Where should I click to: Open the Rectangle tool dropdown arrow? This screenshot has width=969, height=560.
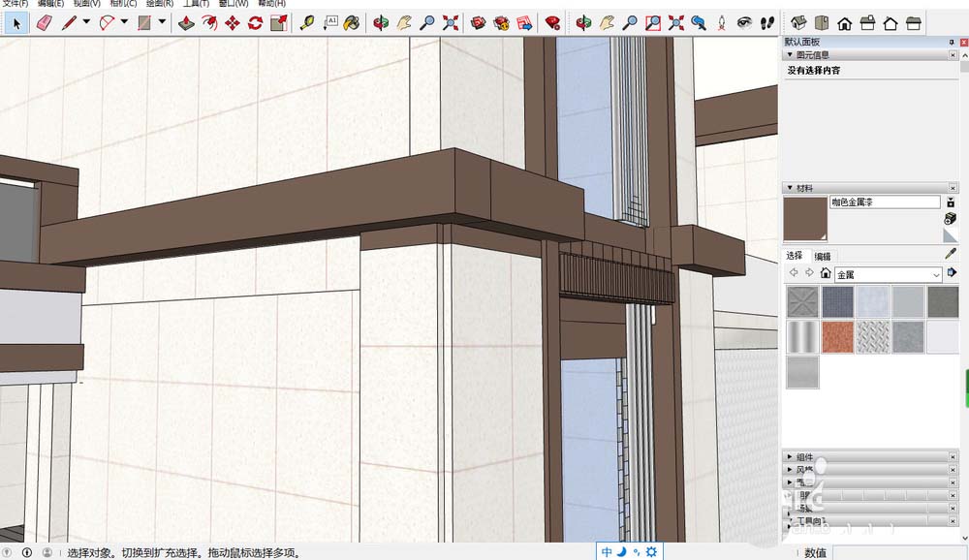(x=162, y=21)
